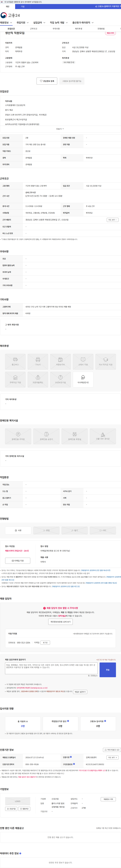This screenshot has width=121, height=868.
Task: Click the 건물 내부 경사로 icon
Action: [103, 436]
